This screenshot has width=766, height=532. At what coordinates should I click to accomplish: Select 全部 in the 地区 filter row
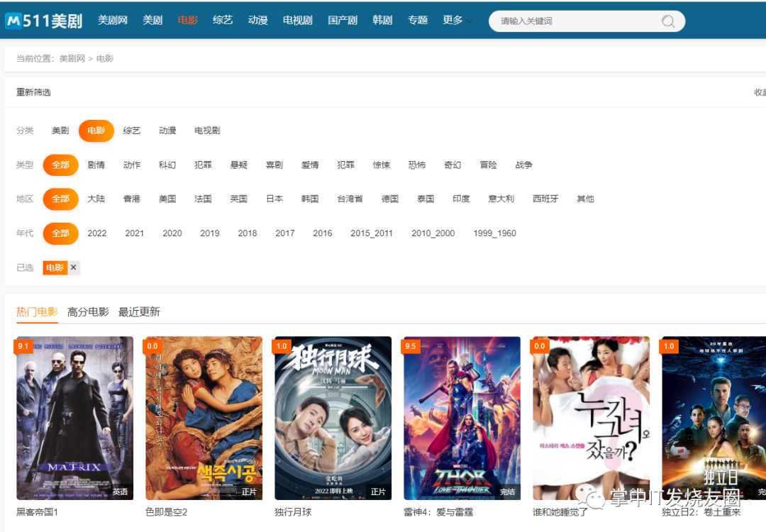[x=60, y=199]
